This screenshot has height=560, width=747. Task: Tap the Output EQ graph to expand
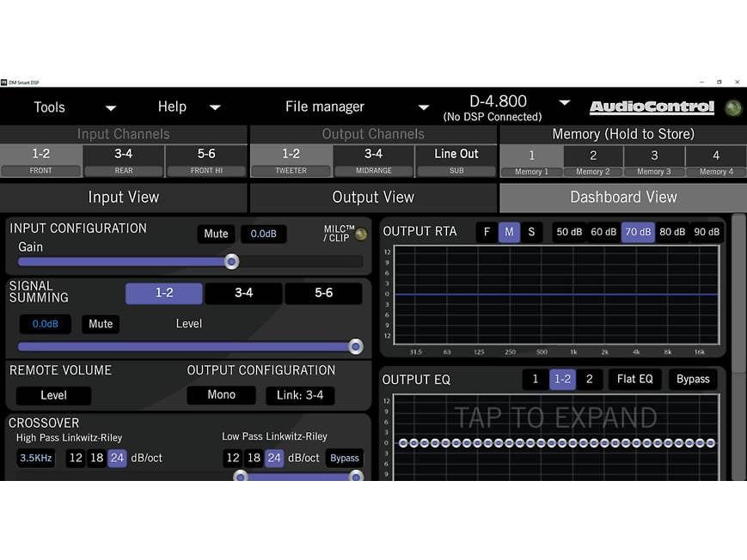556,437
